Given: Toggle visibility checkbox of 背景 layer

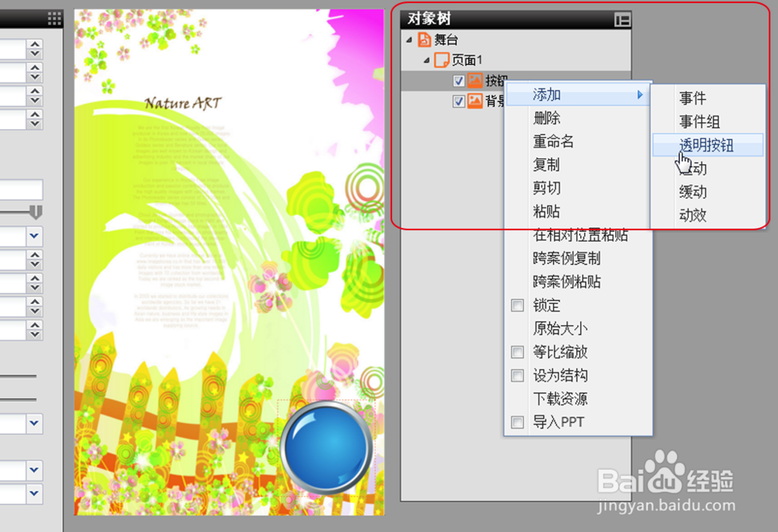Looking at the screenshot, I should click(458, 101).
